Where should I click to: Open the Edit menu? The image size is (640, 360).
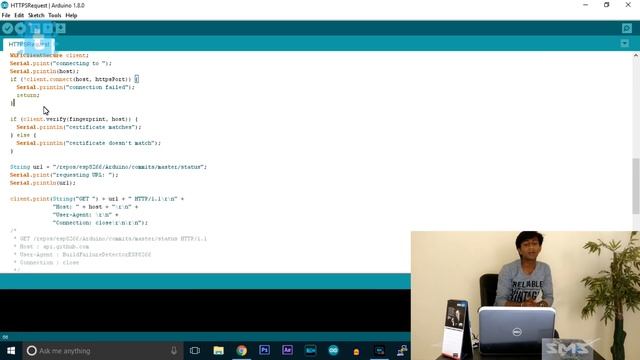[x=19, y=16]
